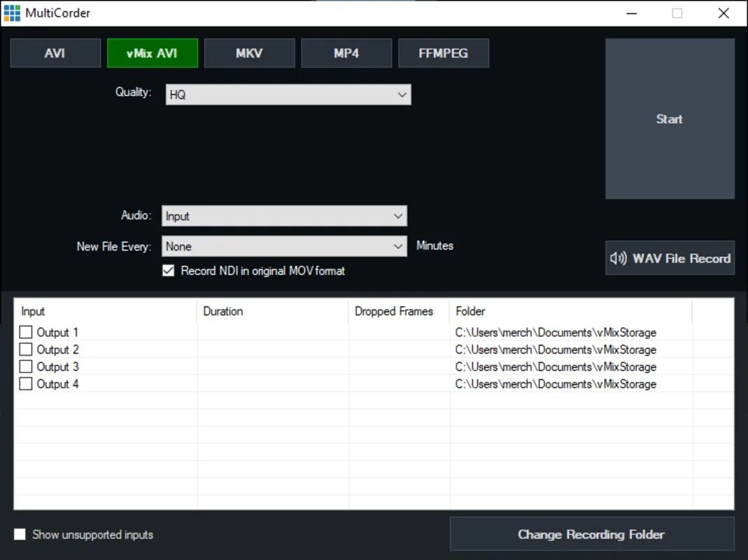Open the Quality dropdown showing HQ
Screen dimensions: 748x560
point(288,94)
